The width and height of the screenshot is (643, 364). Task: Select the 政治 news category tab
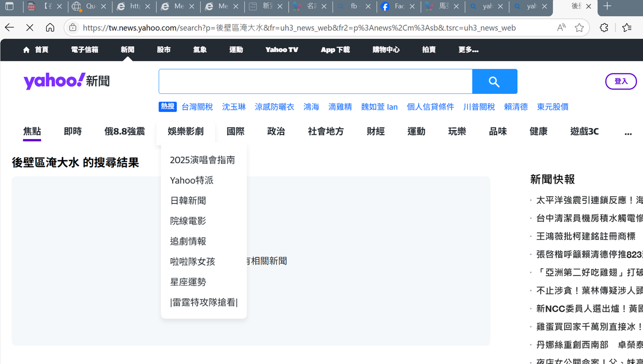click(x=276, y=132)
